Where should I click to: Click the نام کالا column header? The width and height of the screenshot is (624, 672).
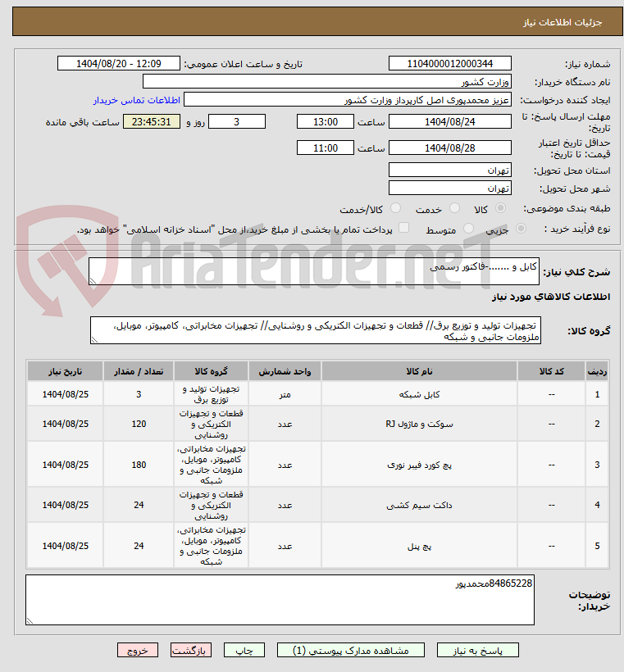coord(419,371)
